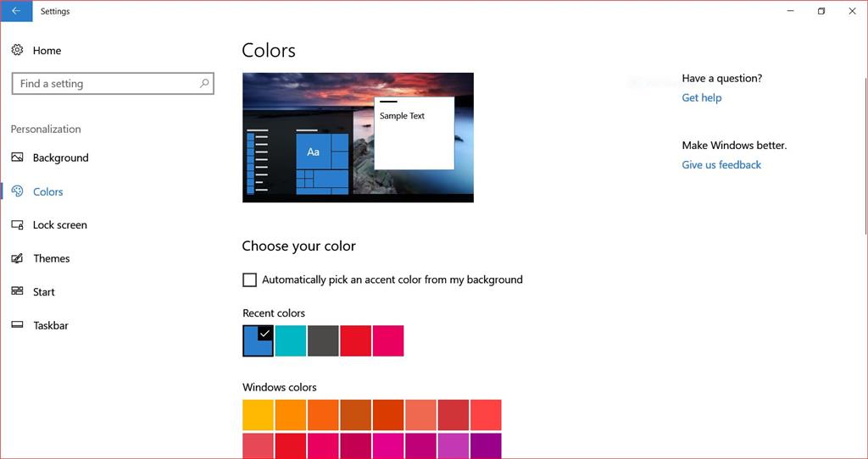Open the Get help link
Image resolution: width=868 pixels, height=459 pixels.
coord(701,98)
